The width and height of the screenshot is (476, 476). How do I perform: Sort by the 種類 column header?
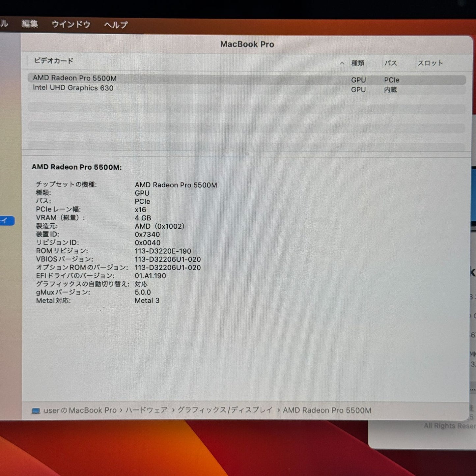pos(358,63)
